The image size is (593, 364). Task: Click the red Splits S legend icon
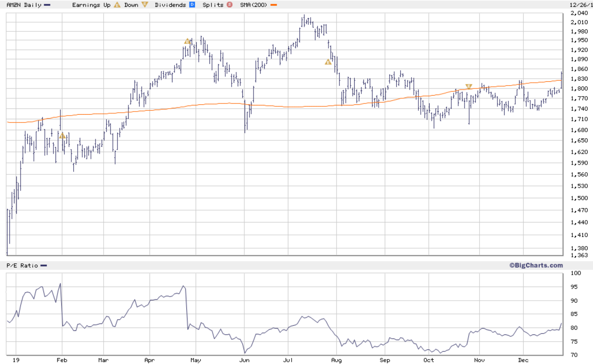coord(230,5)
